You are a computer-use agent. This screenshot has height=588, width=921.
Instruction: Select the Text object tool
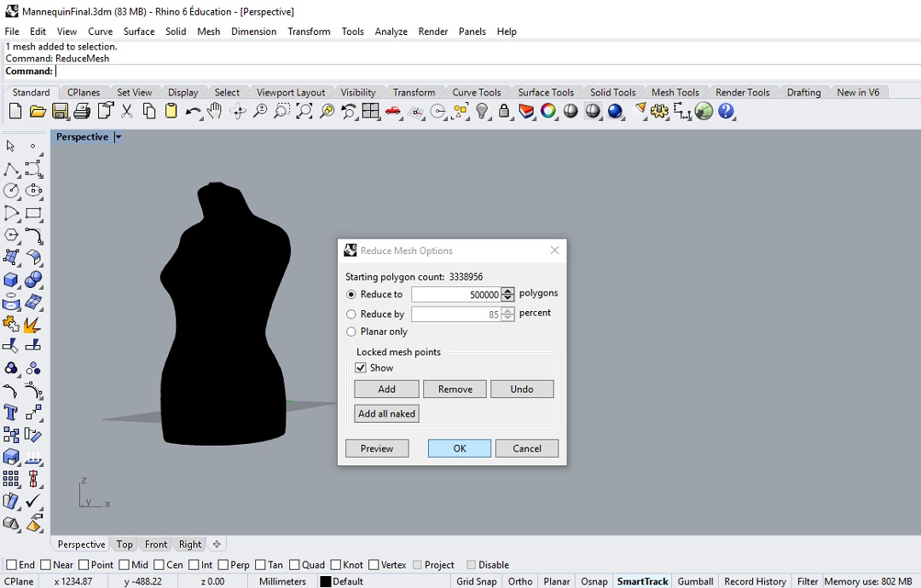click(11, 413)
